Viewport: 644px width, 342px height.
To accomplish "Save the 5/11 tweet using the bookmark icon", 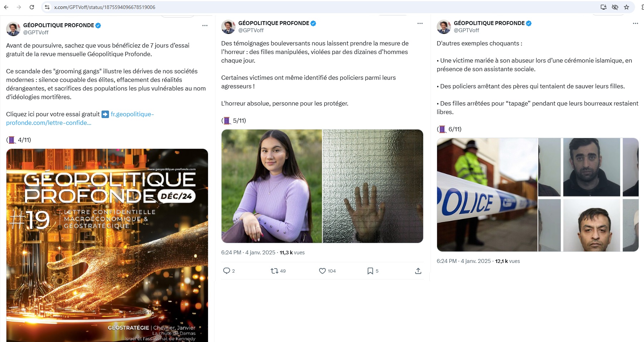I will 370,271.
